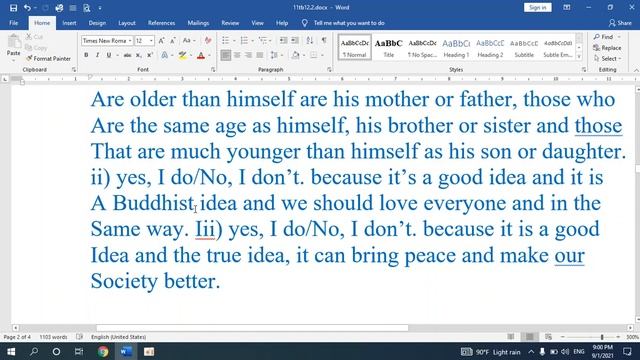
Task: Decrease paragraph indent
Action: (x=283, y=40)
